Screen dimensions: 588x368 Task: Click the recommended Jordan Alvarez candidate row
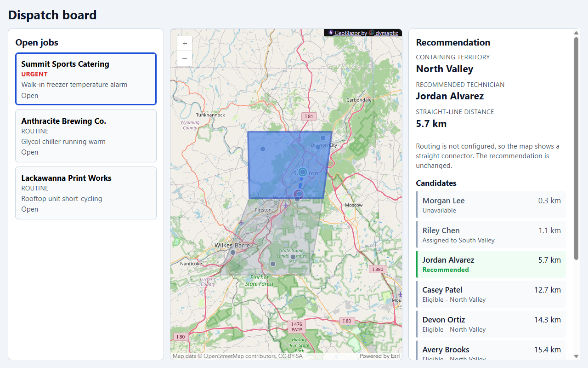click(x=491, y=264)
